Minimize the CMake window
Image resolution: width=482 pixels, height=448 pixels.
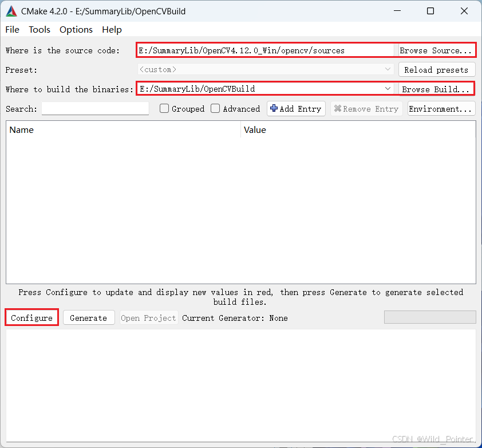click(x=397, y=11)
